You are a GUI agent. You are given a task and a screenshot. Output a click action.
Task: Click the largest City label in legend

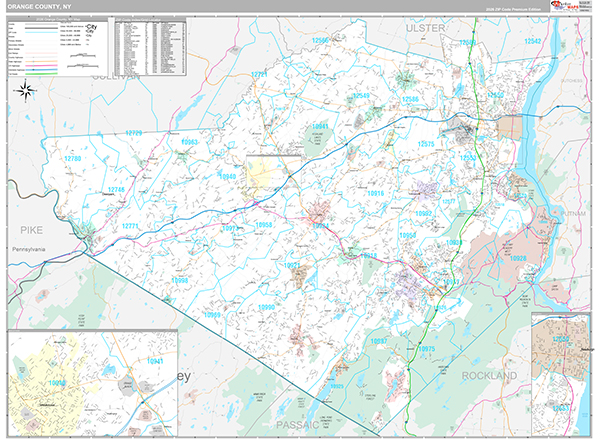92,23
